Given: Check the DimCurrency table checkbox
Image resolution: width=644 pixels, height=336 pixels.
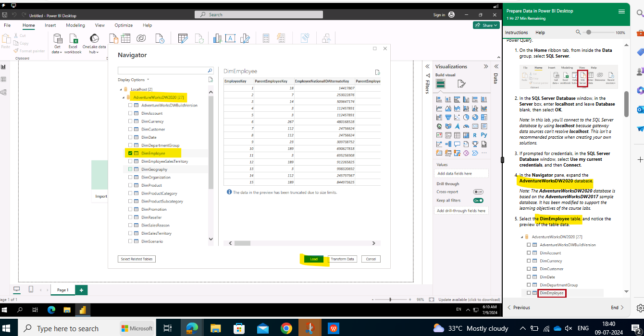Looking at the screenshot, I should [x=130, y=121].
